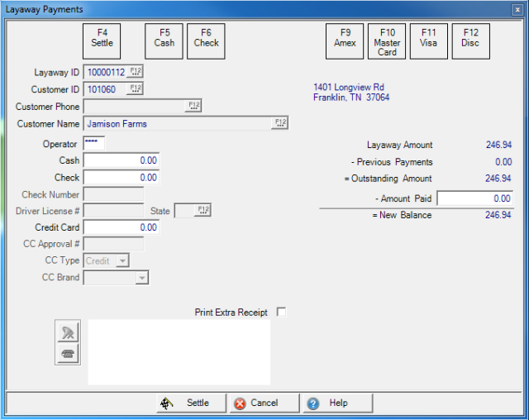Choose the F11 Visa payment button
The image size is (529, 420).
click(428, 41)
